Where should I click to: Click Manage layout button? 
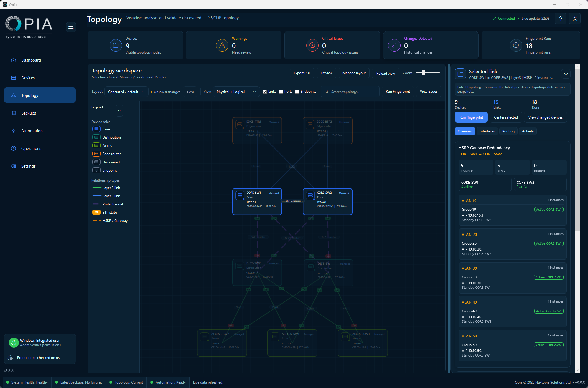pos(354,73)
